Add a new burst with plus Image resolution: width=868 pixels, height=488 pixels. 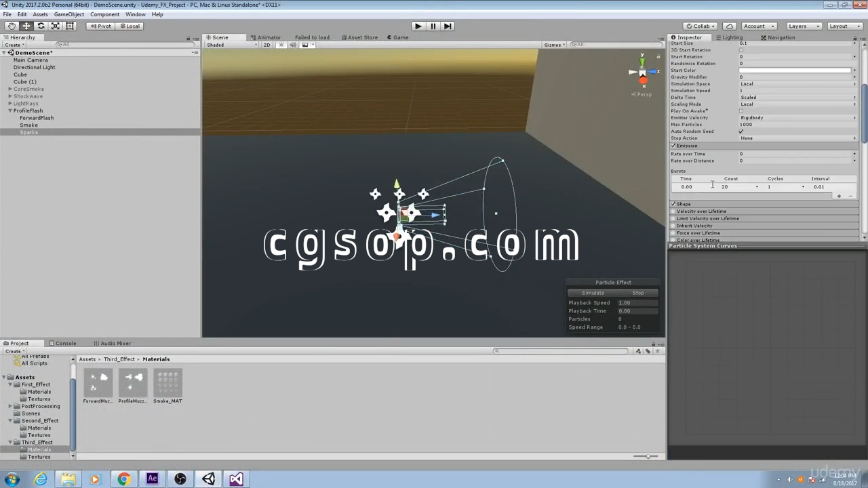pos(839,196)
